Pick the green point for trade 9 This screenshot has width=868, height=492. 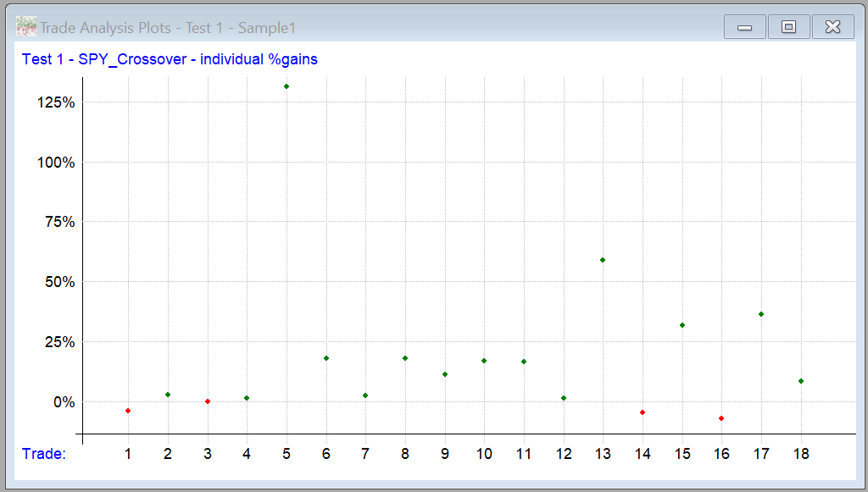click(445, 374)
